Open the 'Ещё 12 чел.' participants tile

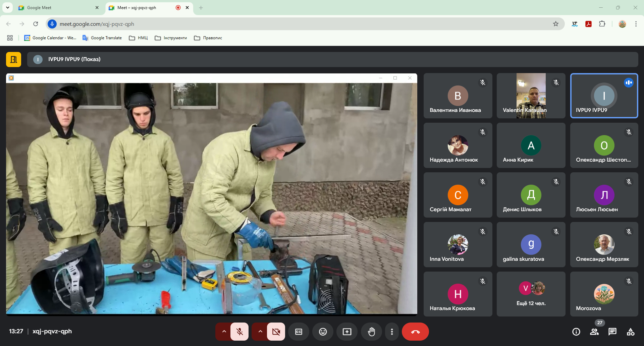pos(531,294)
